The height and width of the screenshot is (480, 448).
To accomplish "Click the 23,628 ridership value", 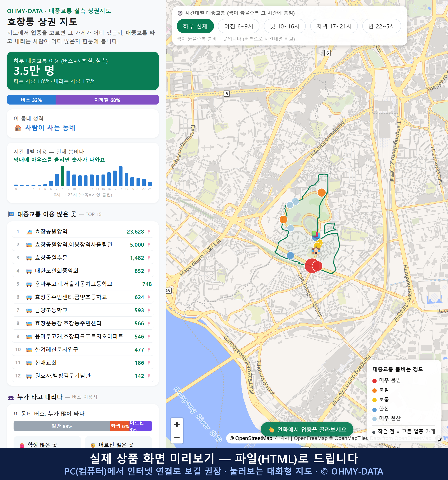I will coord(135,232).
